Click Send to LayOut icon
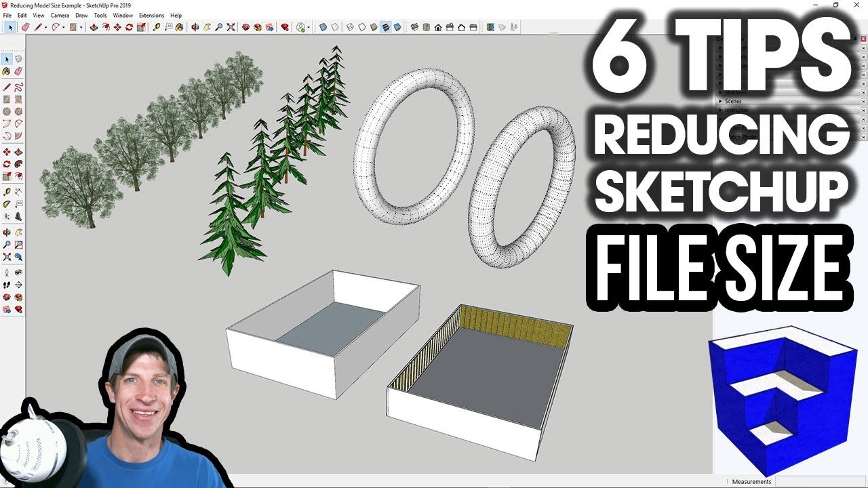Image resolution: width=868 pixels, height=488 pixels. point(269,27)
